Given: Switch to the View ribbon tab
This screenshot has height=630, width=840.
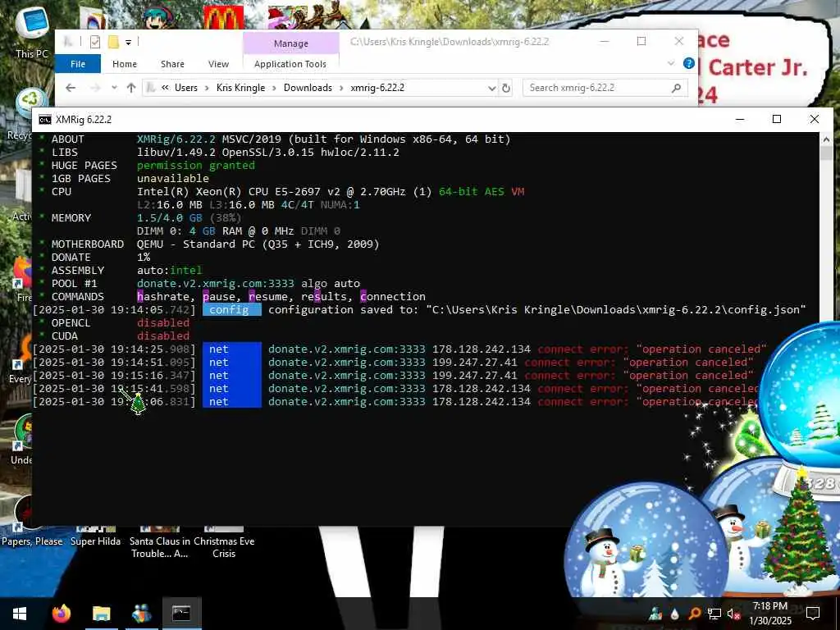Looking at the screenshot, I should pos(218,64).
